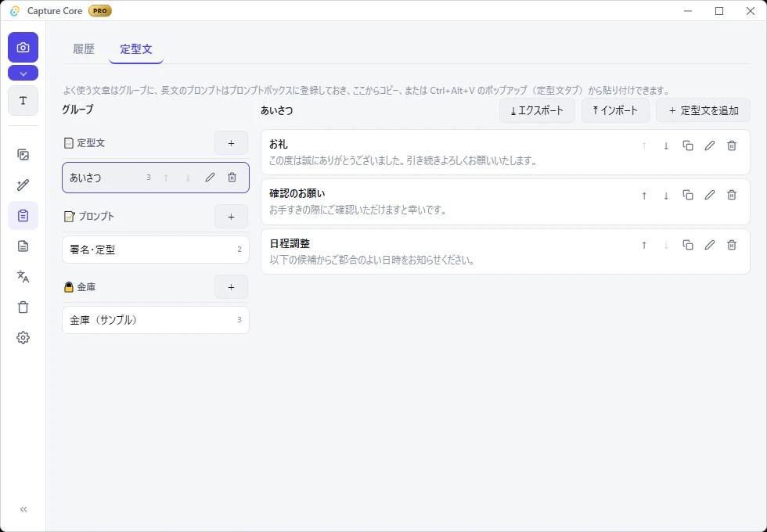The height and width of the screenshot is (532, 767).
Task: Copy the 確認のお願い entry
Action: 688,196
